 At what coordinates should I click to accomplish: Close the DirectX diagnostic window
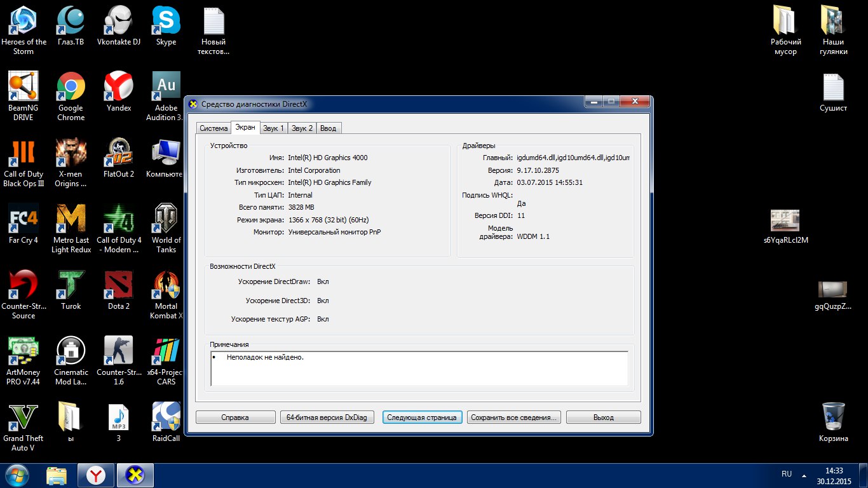(x=635, y=102)
